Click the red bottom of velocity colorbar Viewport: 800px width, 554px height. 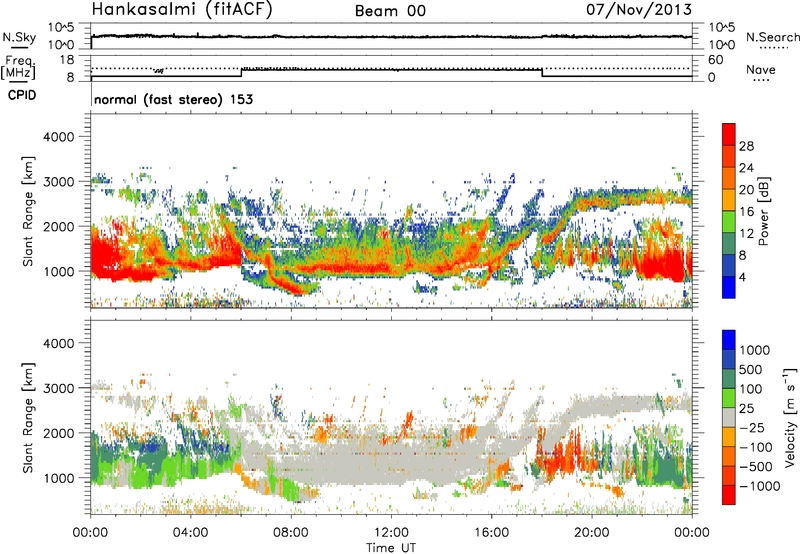point(729,495)
